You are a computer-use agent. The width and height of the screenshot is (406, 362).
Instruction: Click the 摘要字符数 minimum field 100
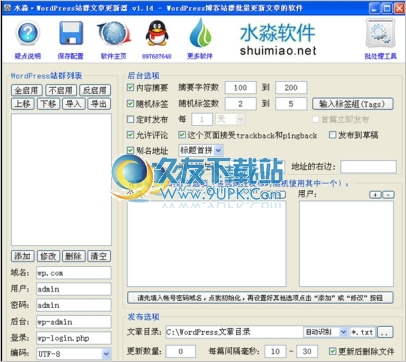click(x=241, y=88)
